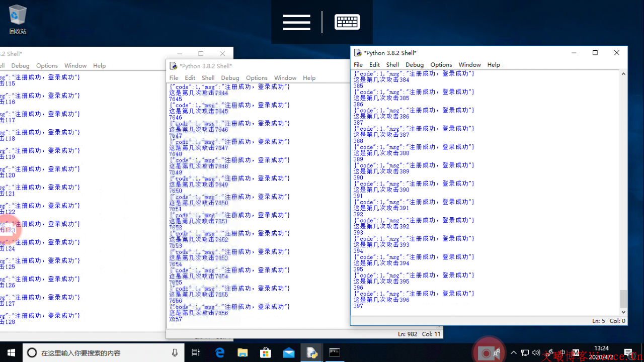Open File menu in middle Python Shell

point(174,78)
